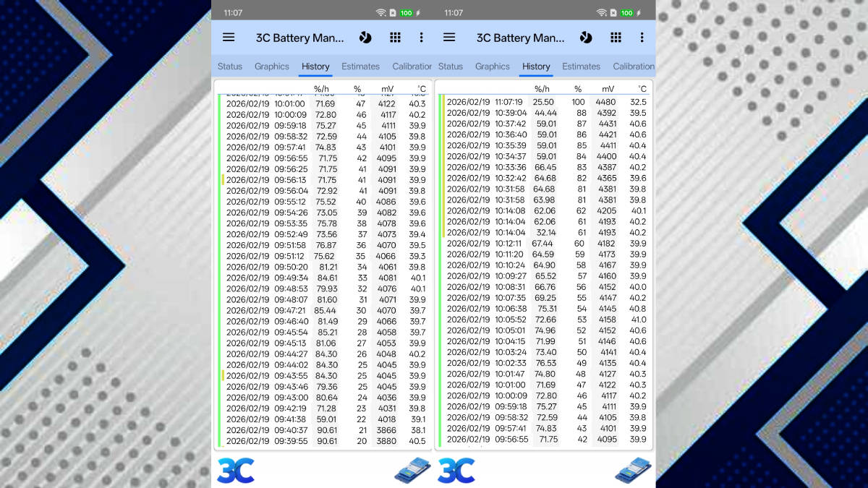This screenshot has height=488, width=868.
Task: Switch to Graphics tab in right screen
Action: (x=493, y=66)
